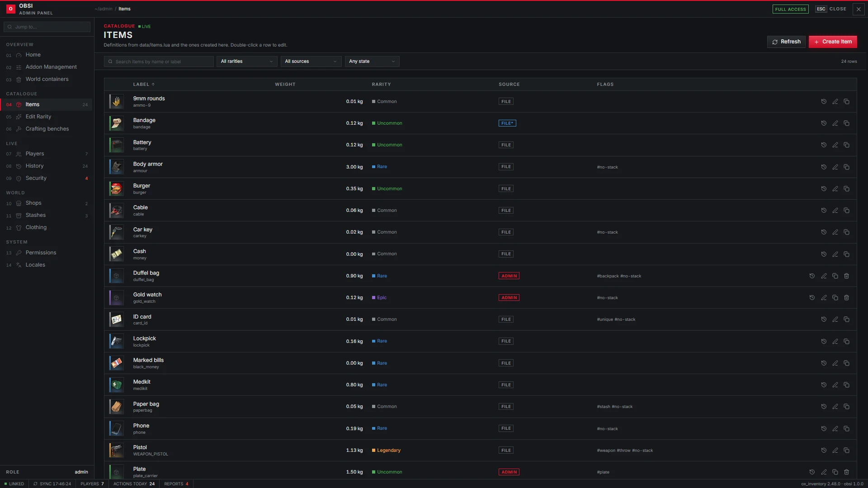Click pencil edit icon for Pistol

(835, 450)
